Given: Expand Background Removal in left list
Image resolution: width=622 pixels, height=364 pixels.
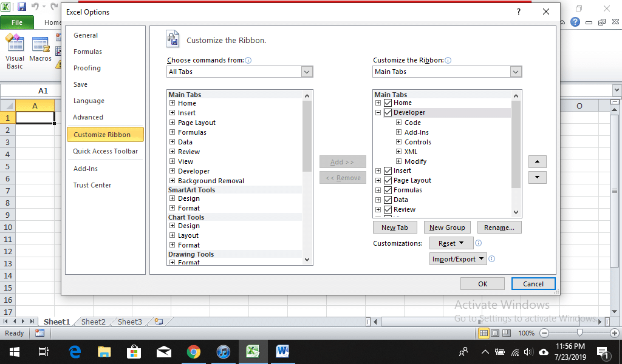Looking at the screenshot, I should tap(172, 181).
